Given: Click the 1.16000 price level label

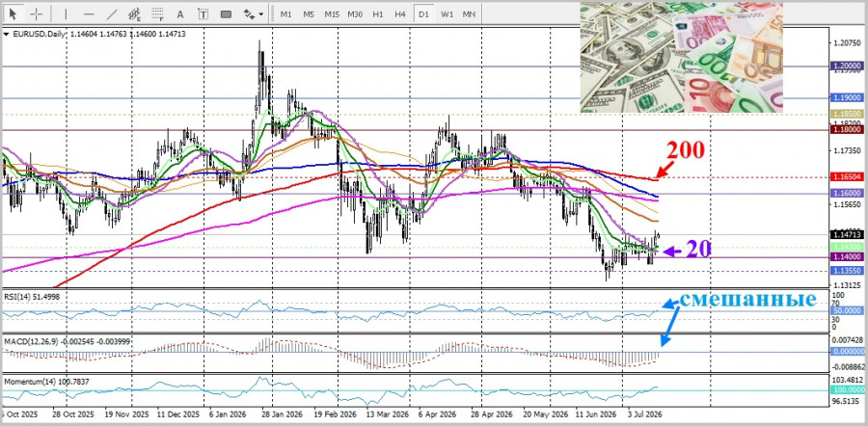Looking at the screenshot, I should pos(847,193).
